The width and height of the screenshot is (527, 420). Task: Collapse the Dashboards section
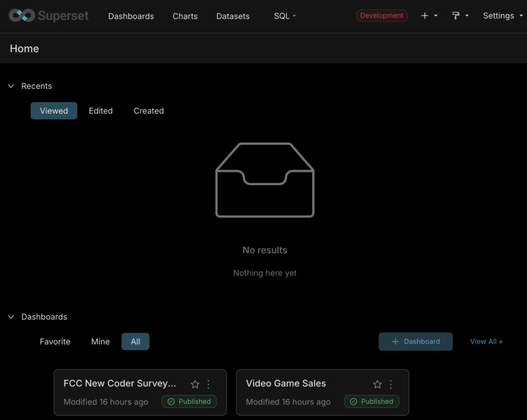point(11,317)
